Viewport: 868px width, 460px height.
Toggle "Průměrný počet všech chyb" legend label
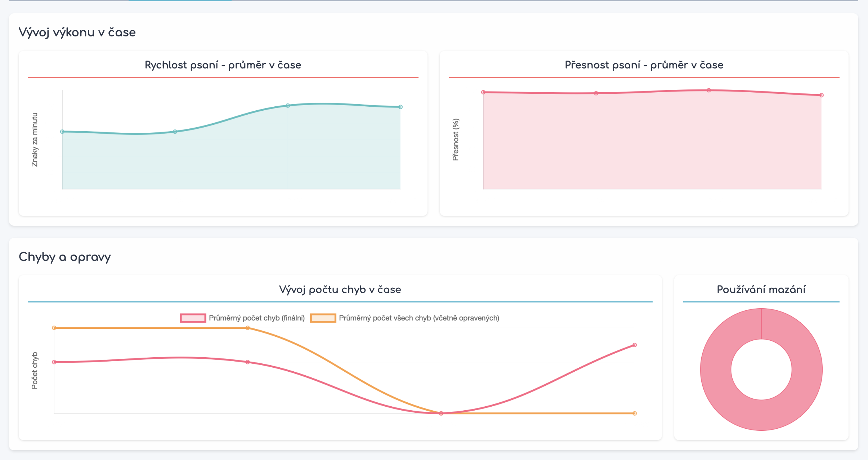coord(419,318)
